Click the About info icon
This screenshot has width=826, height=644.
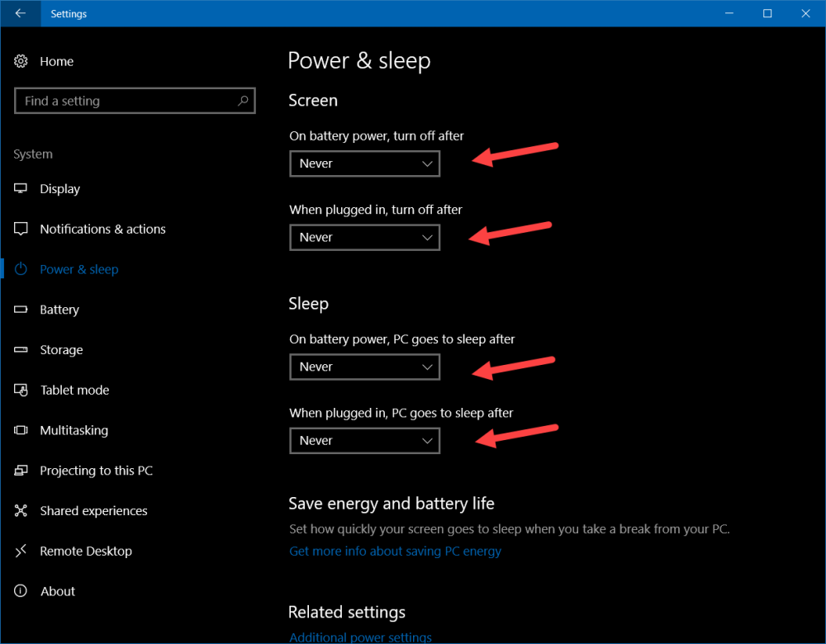[21, 591]
